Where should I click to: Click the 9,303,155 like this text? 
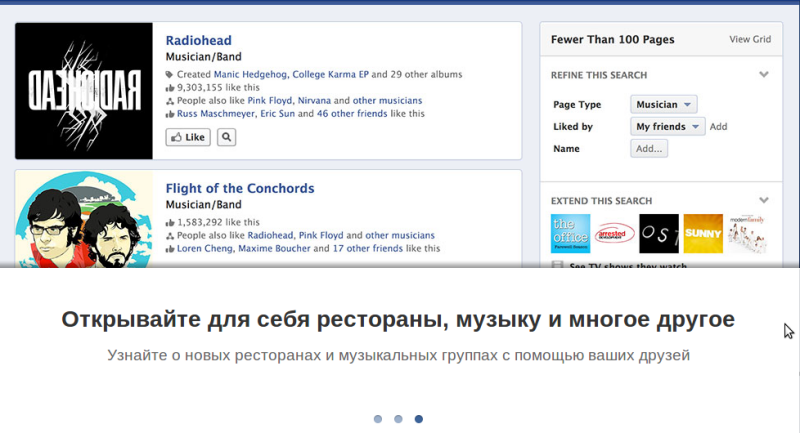tap(218, 88)
